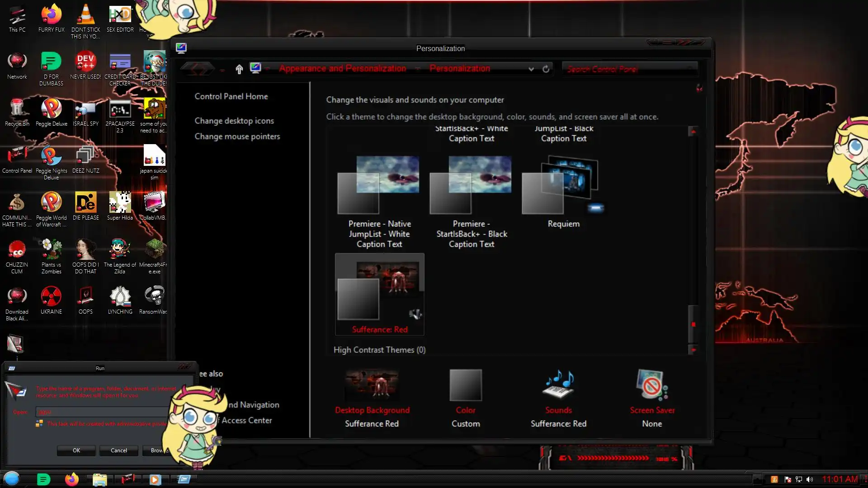Image resolution: width=868 pixels, height=488 pixels.
Task: Open the Color Custom swatch
Action: click(466, 385)
